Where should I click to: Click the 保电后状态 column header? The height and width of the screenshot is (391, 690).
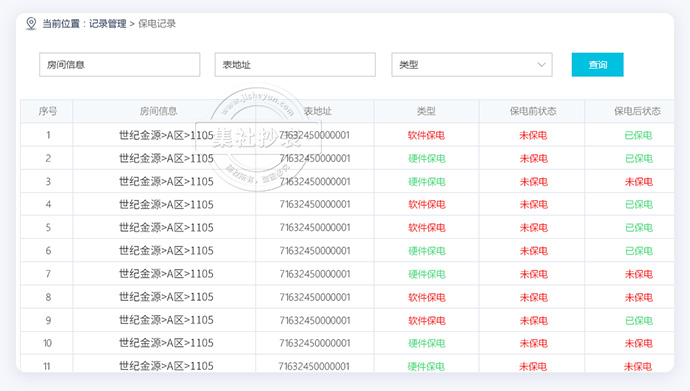coord(637,111)
